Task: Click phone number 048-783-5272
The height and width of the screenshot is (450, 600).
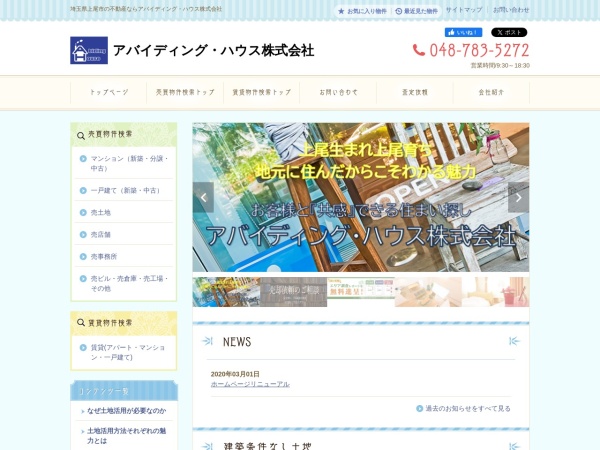Action: (x=479, y=50)
